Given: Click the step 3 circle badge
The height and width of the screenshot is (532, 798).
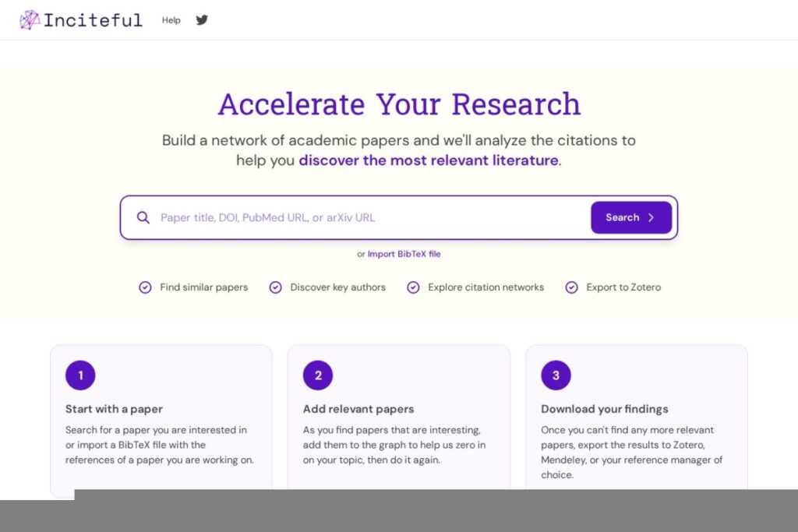Looking at the screenshot, I should (556, 375).
